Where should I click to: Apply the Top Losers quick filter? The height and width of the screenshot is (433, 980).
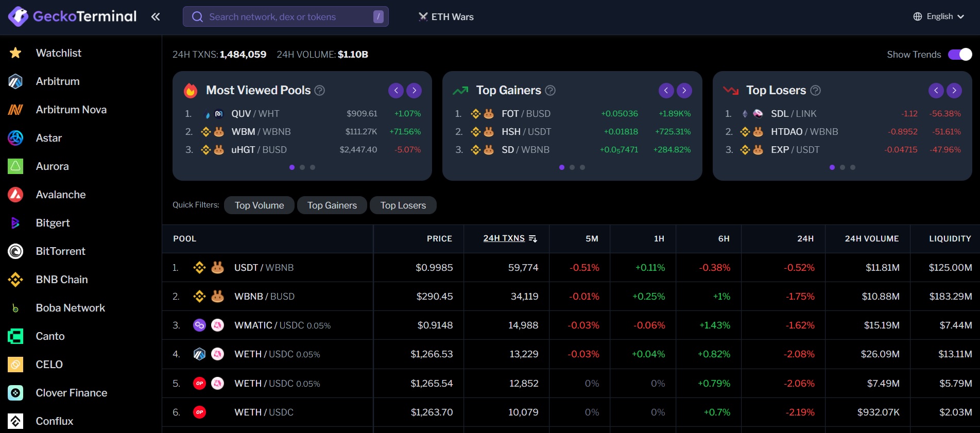click(403, 205)
